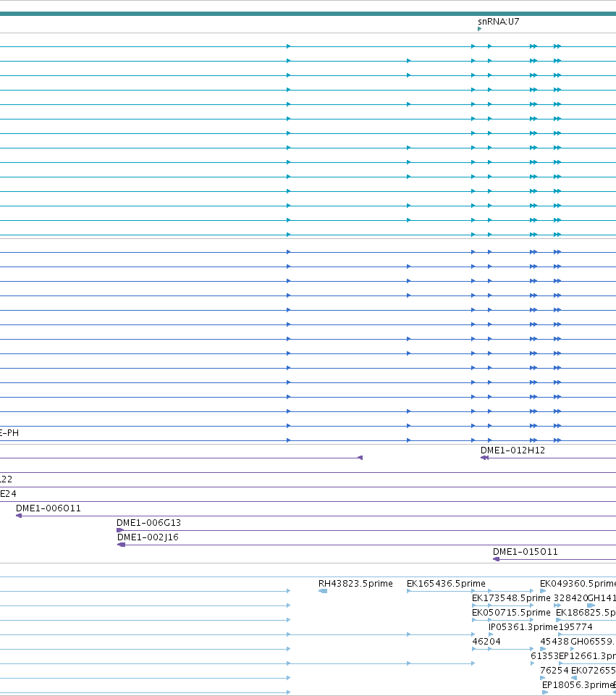Select the 61353 label
Screen dimensions: 616x696
(544, 656)
